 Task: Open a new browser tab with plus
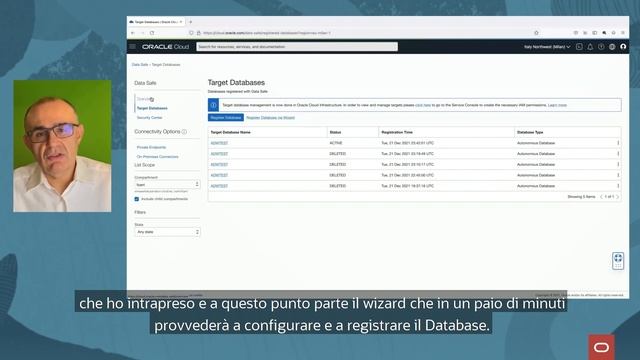(191, 22)
